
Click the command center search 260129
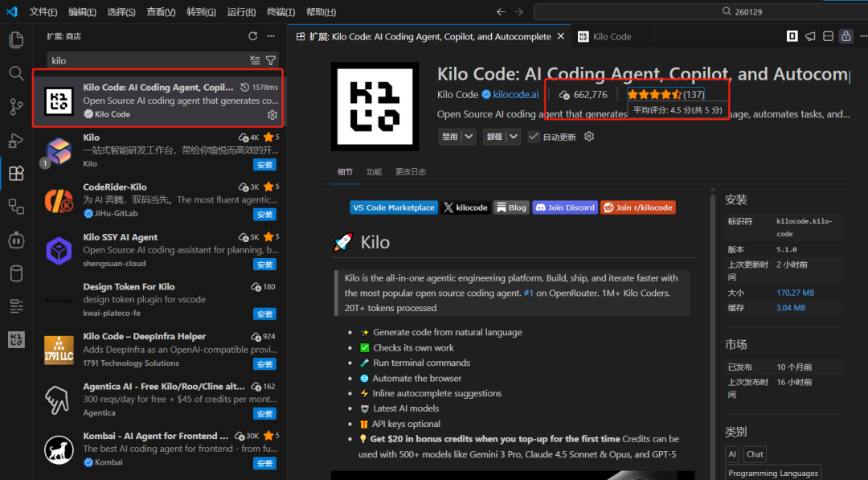(x=701, y=11)
